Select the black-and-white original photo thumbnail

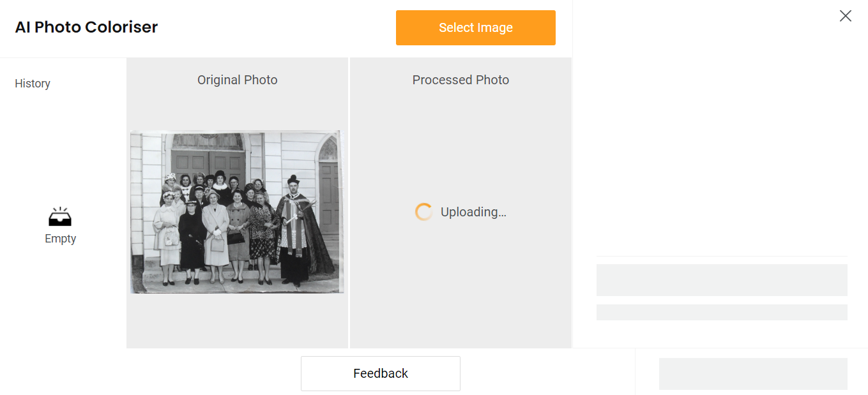point(237,212)
